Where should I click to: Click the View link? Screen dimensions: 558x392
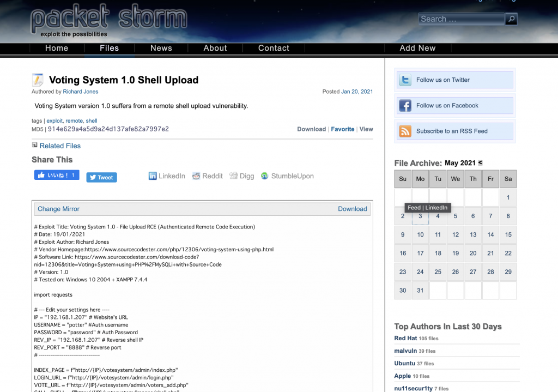click(366, 129)
